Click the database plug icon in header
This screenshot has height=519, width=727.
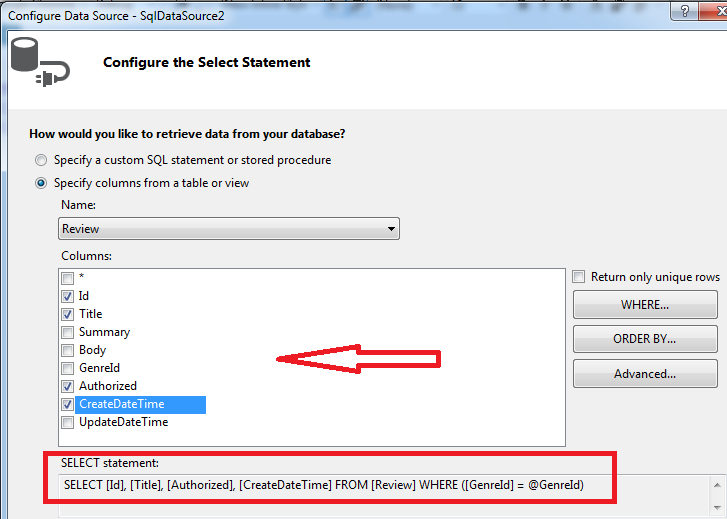[39, 64]
